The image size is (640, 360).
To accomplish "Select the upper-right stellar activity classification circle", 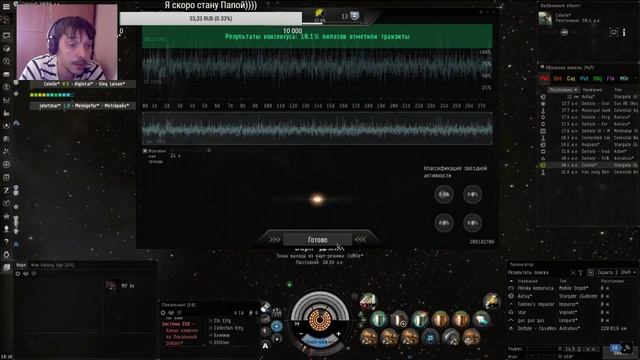I will click(x=472, y=194).
